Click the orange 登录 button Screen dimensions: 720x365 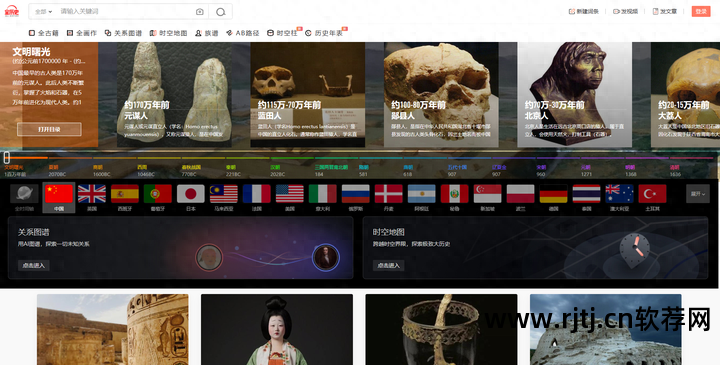pos(701,11)
